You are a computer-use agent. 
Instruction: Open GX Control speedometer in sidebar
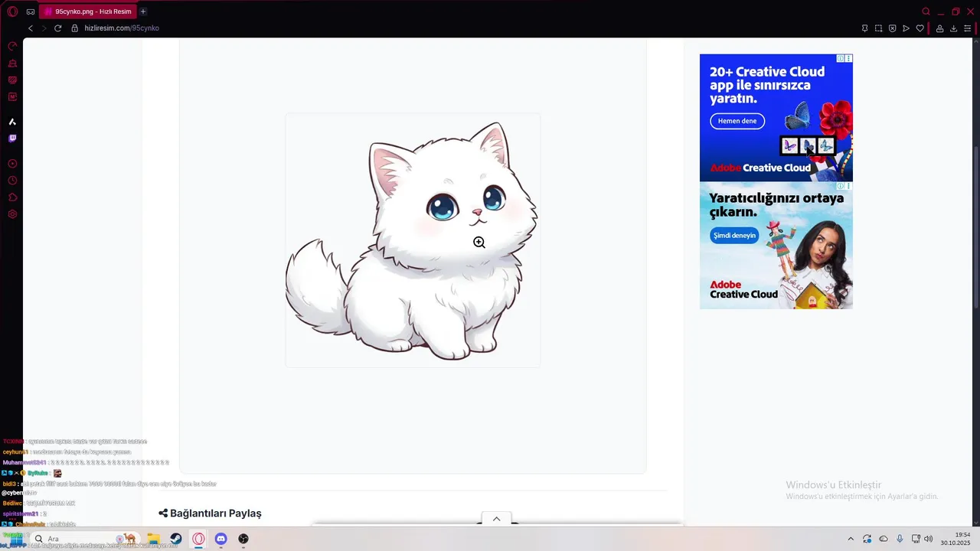pyautogui.click(x=12, y=47)
